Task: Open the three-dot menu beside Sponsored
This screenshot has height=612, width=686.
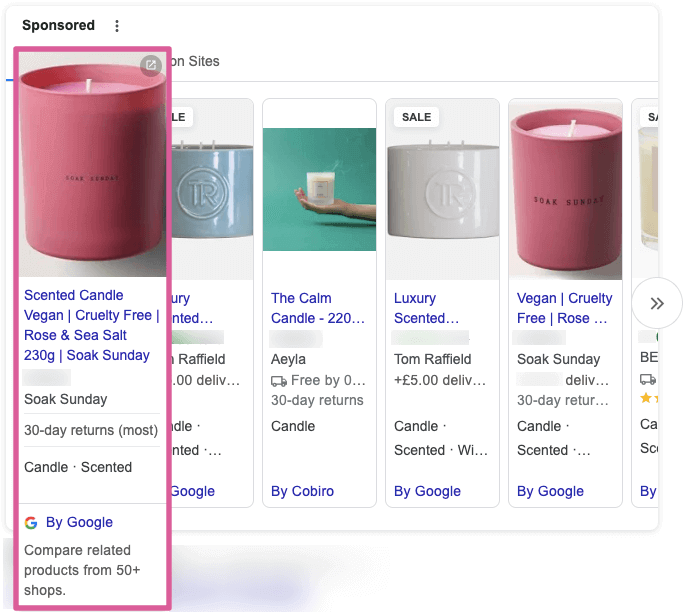Action: point(116,26)
